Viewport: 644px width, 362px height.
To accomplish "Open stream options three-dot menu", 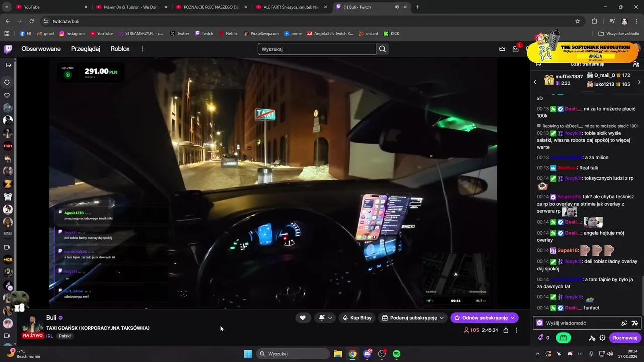I will click(516, 330).
